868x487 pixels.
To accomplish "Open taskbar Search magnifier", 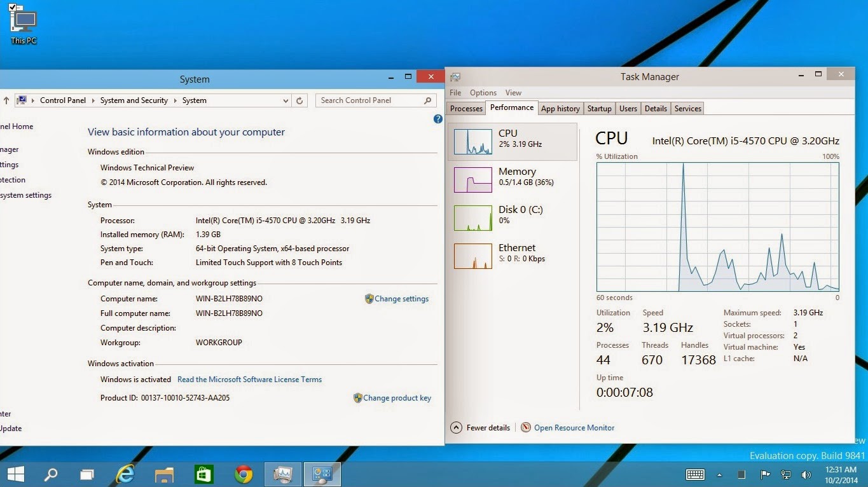I will 50,474.
